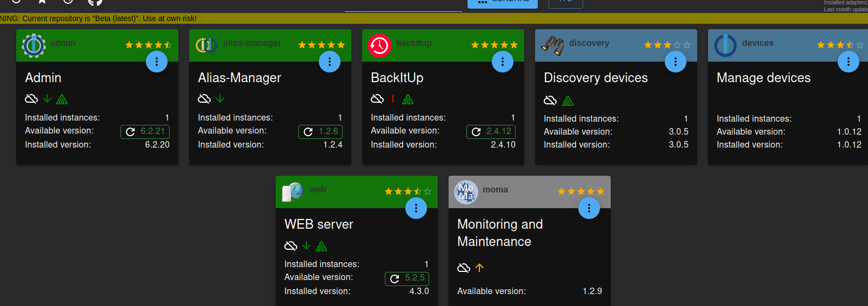
Task: Click the "discovery" adapter name label
Action: 589,43
